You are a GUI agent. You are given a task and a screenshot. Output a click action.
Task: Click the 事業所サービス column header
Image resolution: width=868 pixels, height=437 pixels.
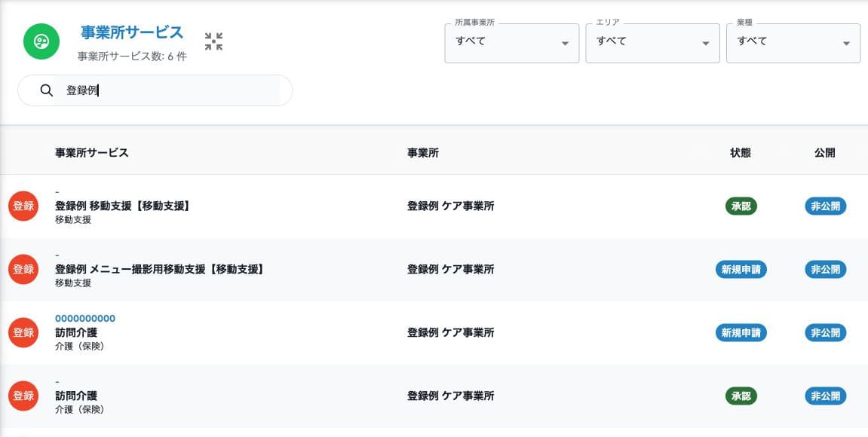92,153
